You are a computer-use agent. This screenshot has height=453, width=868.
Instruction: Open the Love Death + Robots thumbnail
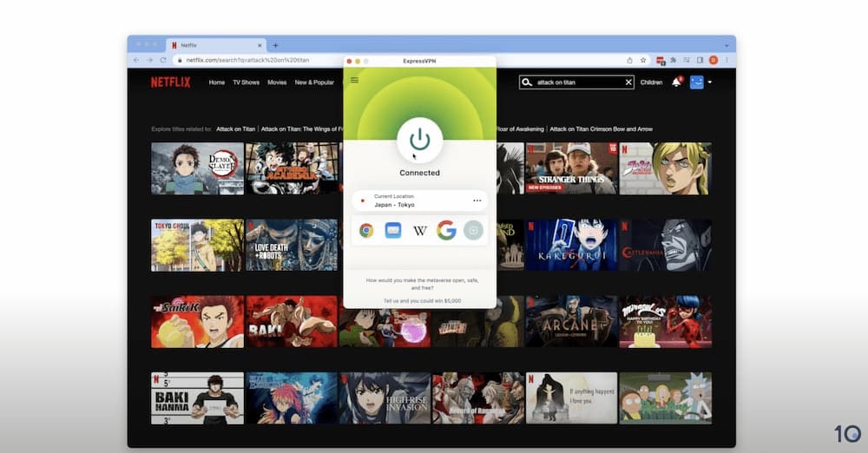point(292,245)
